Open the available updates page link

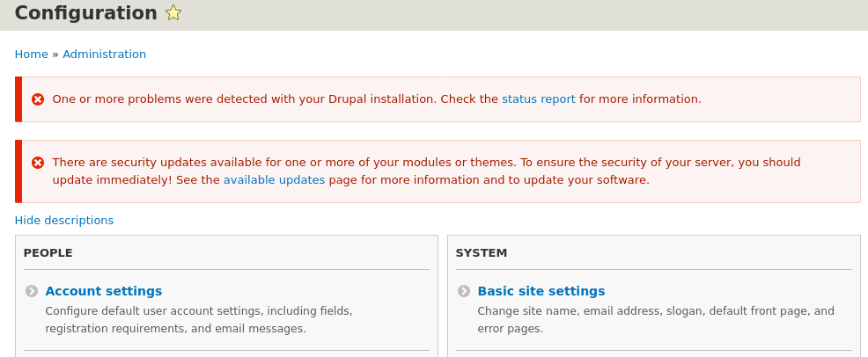(x=274, y=180)
